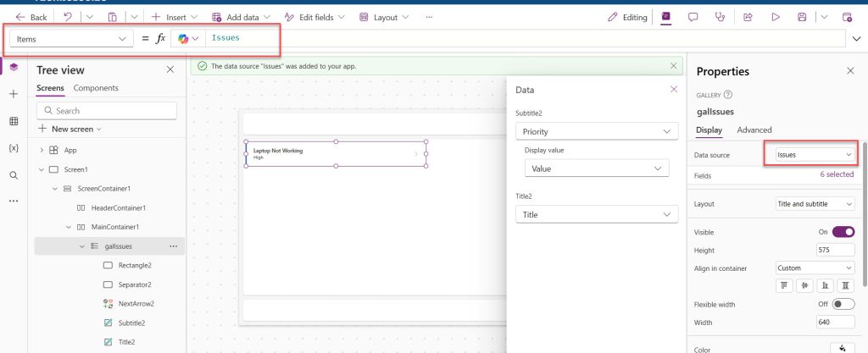The image size is (868, 353).
Task: Click the Insert plus sidebar icon
Action: tap(14, 94)
